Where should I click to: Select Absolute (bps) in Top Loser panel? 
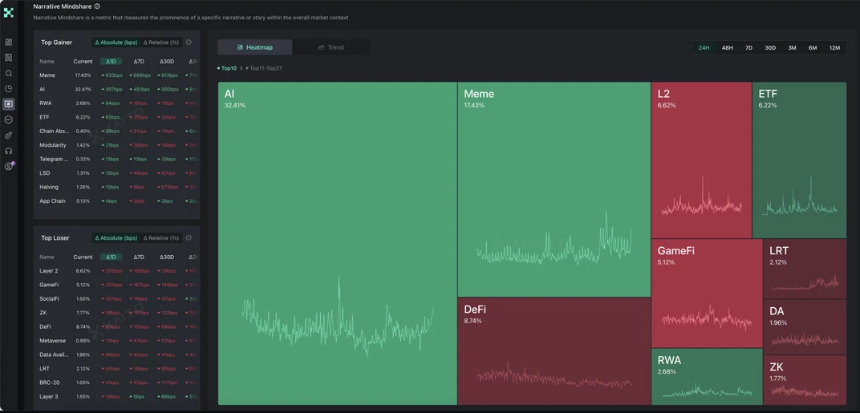click(116, 238)
